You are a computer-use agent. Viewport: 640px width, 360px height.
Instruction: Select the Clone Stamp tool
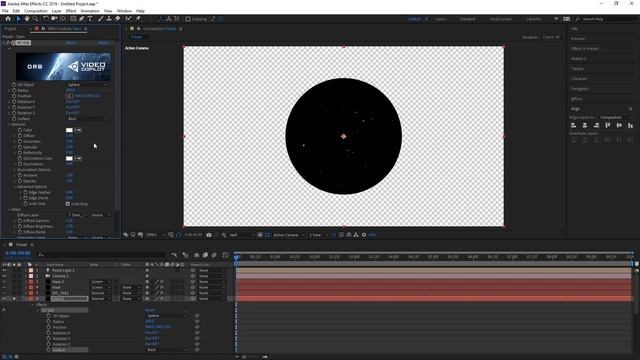[109, 19]
